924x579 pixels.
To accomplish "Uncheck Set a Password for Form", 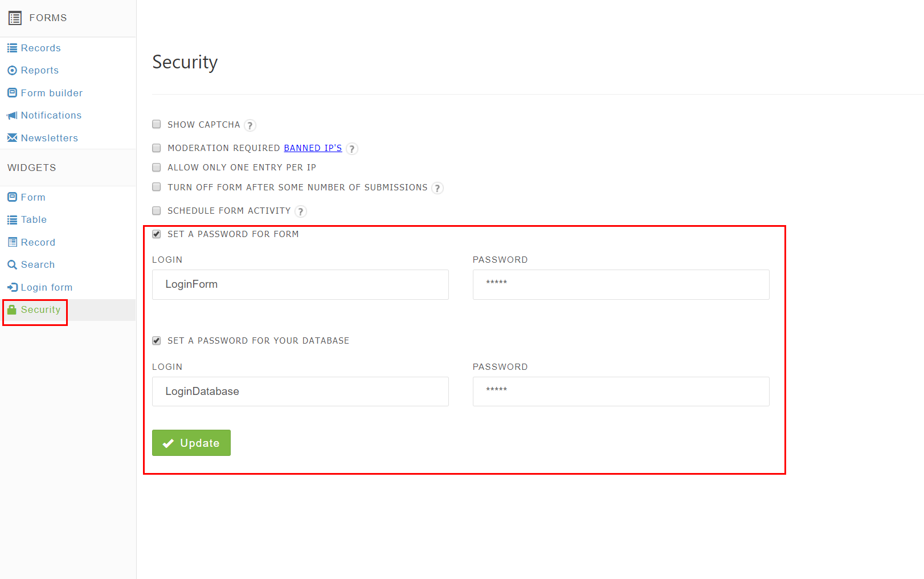I will coord(157,234).
